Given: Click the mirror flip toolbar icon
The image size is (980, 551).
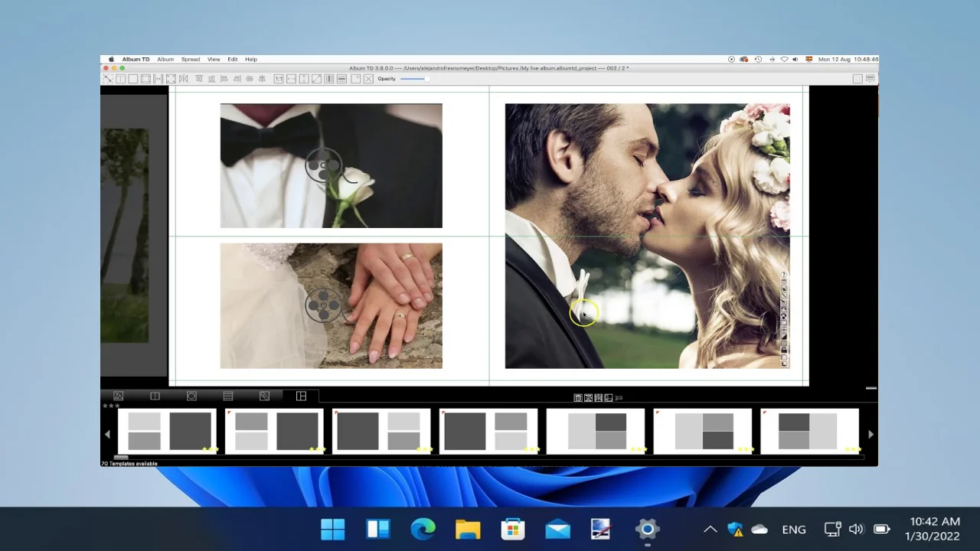Looking at the screenshot, I should (x=183, y=79).
